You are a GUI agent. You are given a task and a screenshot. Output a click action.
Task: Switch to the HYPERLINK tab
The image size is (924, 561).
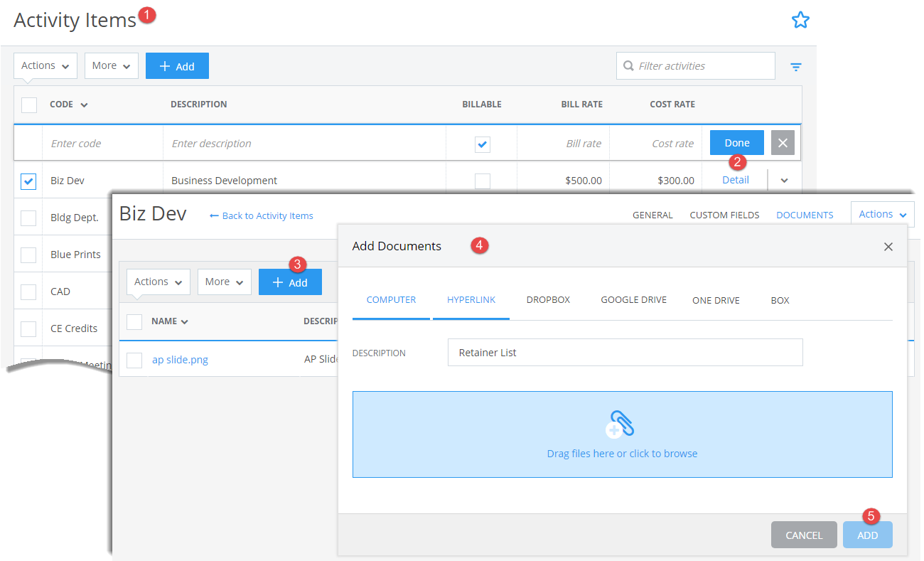[471, 300]
